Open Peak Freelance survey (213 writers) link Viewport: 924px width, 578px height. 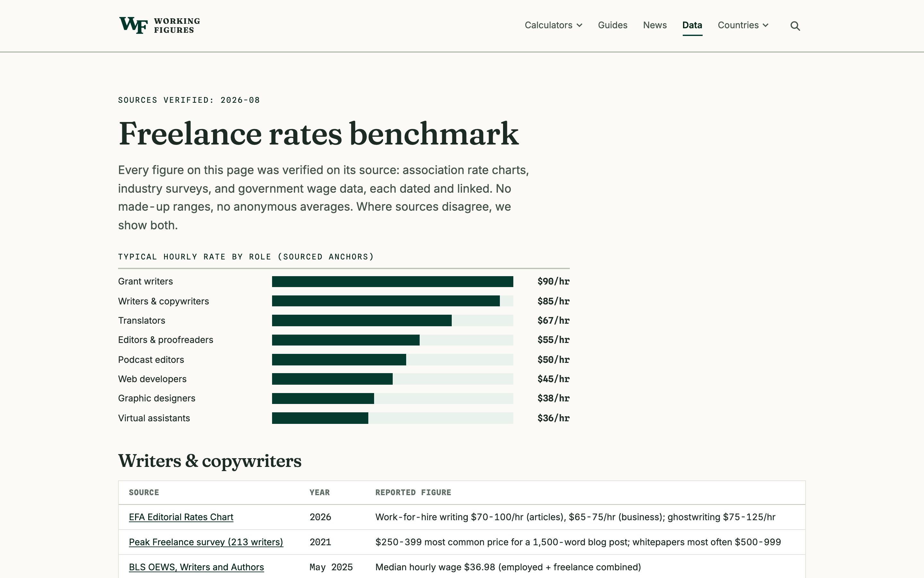coord(206,542)
